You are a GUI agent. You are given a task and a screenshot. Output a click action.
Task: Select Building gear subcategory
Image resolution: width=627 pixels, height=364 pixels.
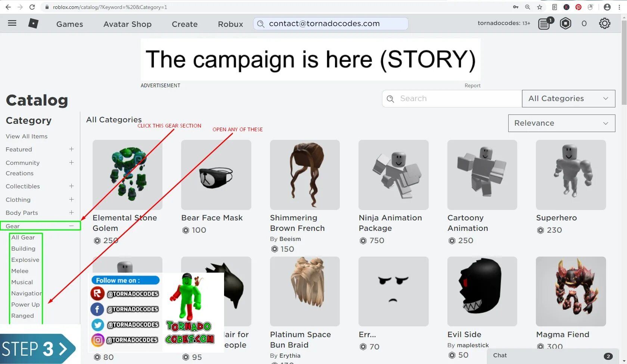point(23,248)
